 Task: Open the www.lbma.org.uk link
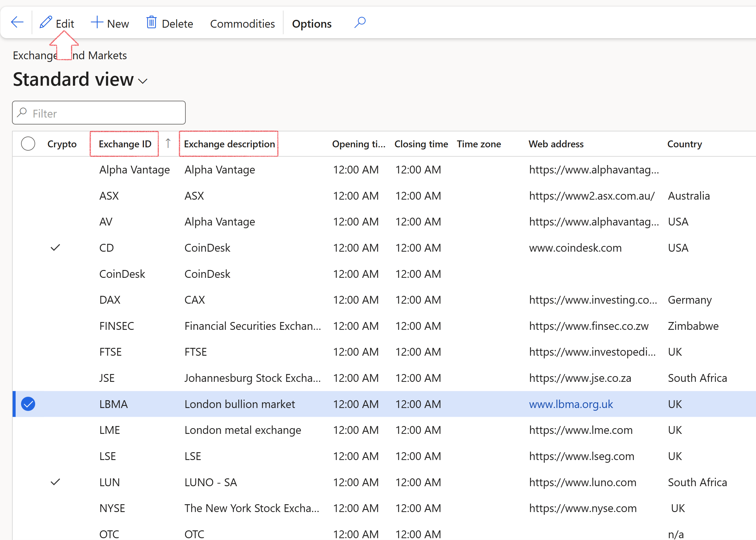pos(571,404)
